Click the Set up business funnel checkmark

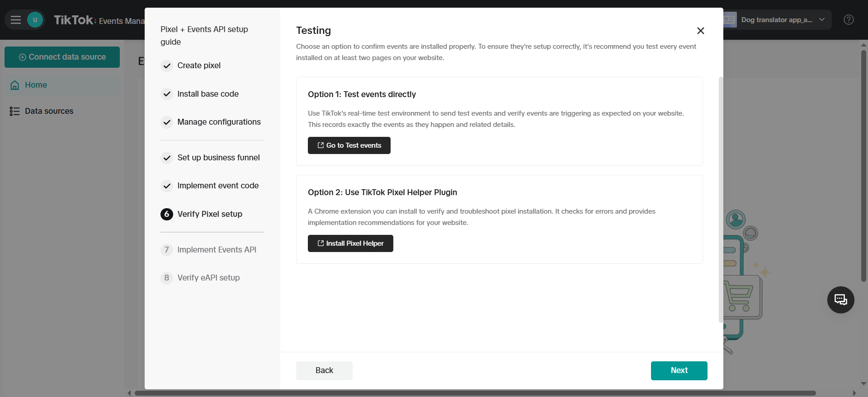pyautogui.click(x=167, y=158)
